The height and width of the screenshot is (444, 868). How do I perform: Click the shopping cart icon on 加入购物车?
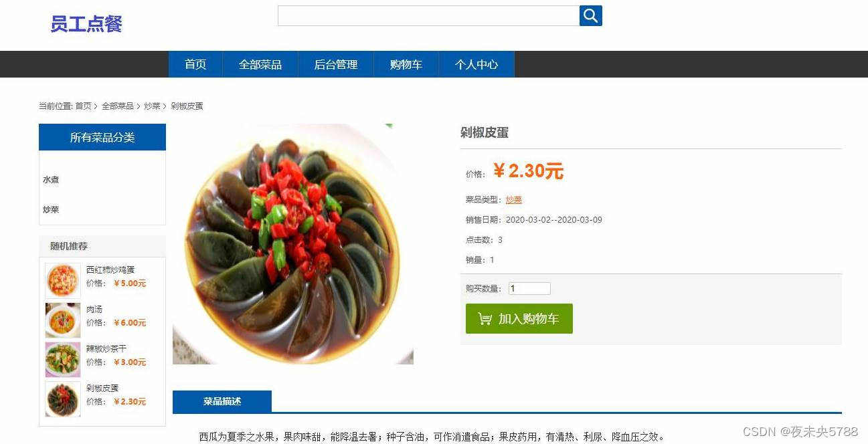pos(485,319)
